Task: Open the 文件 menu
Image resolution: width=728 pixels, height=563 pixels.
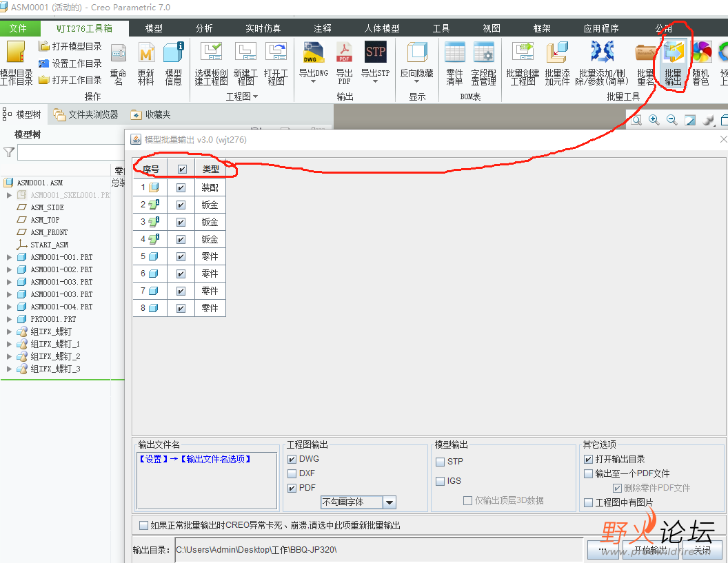Action: pos(19,28)
